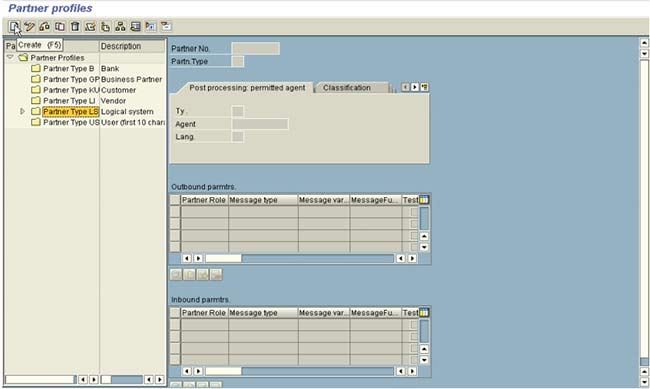The image size is (650, 389).
Task: Tick the first row's Test checkbox in Outbound parmtrs
Action: coord(414,212)
